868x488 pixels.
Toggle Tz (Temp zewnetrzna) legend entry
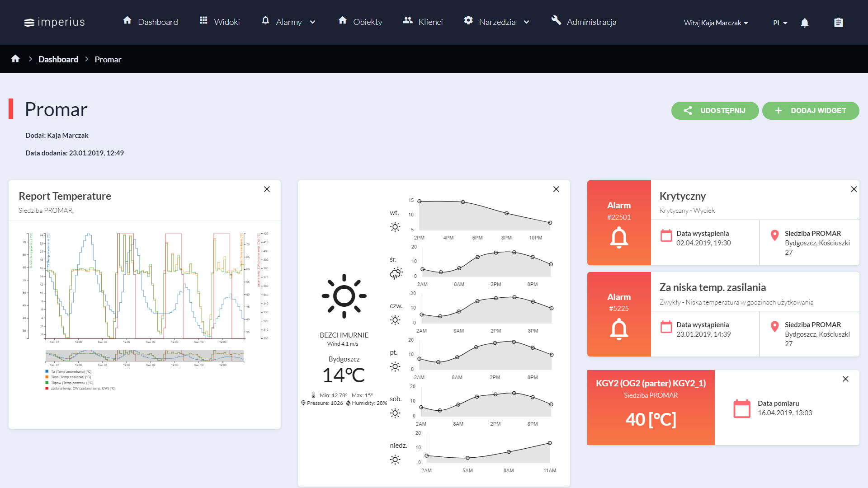click(x=68, y=371)
